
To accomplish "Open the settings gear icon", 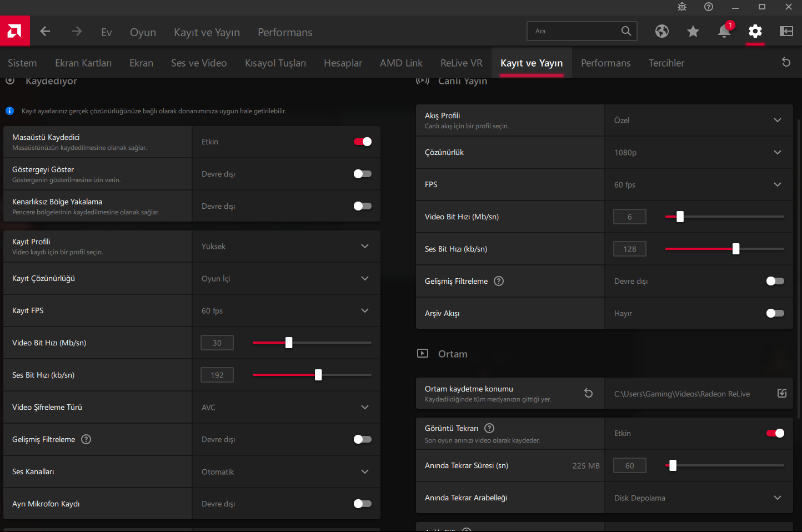I will 755,31.
